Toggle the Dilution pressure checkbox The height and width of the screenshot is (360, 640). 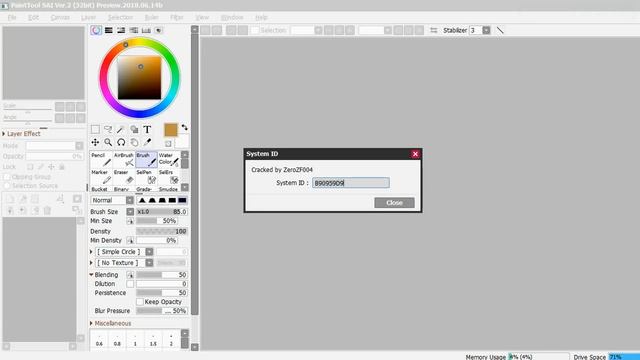(x=130, y=284)
